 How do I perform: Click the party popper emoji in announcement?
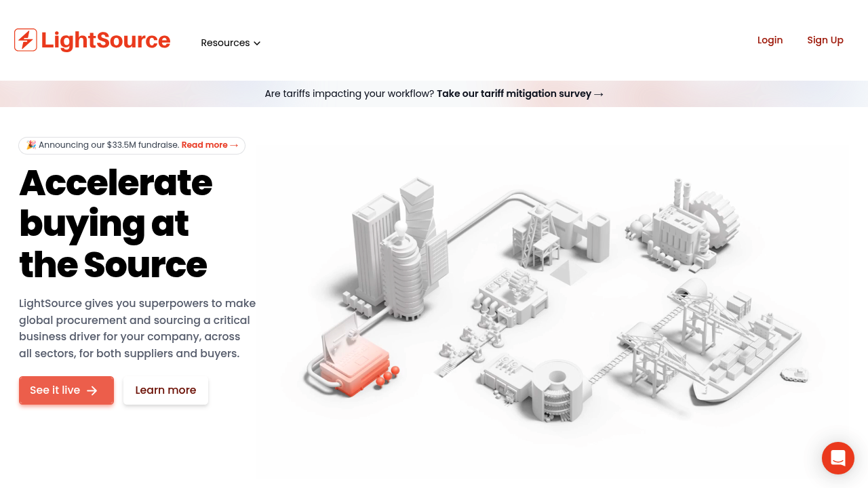point(31,145)
